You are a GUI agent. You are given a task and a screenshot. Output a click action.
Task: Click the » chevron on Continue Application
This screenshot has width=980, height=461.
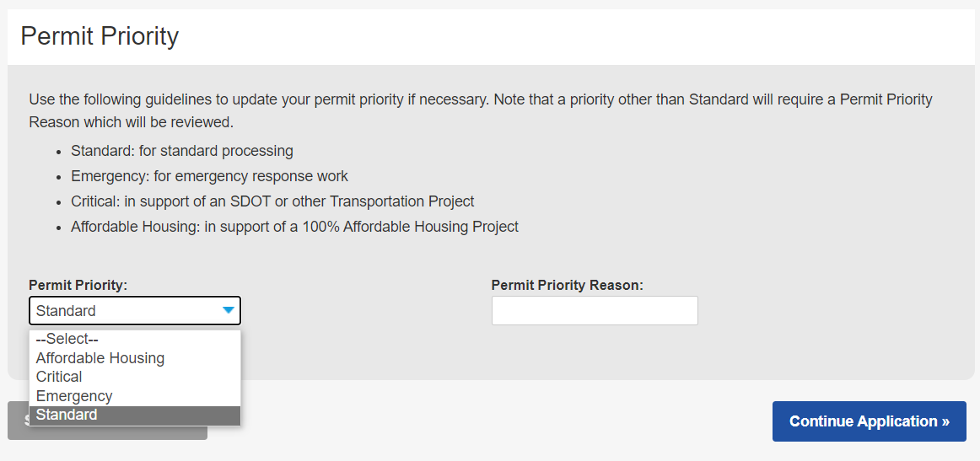[945, 421]
